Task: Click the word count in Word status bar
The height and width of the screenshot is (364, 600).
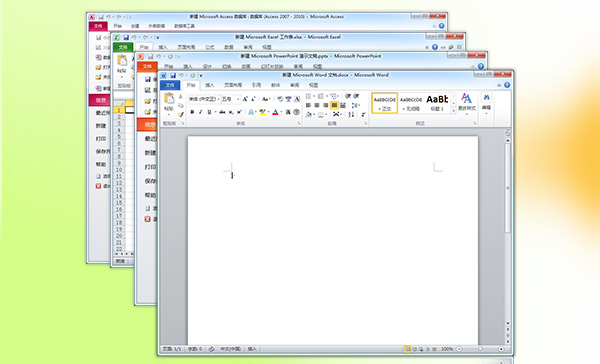Action: point(195,349)
